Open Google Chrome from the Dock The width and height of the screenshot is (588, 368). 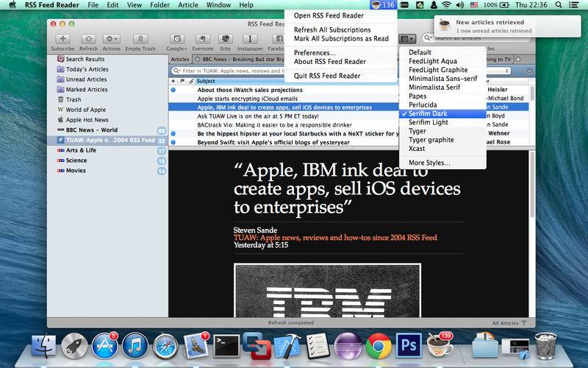379,345
